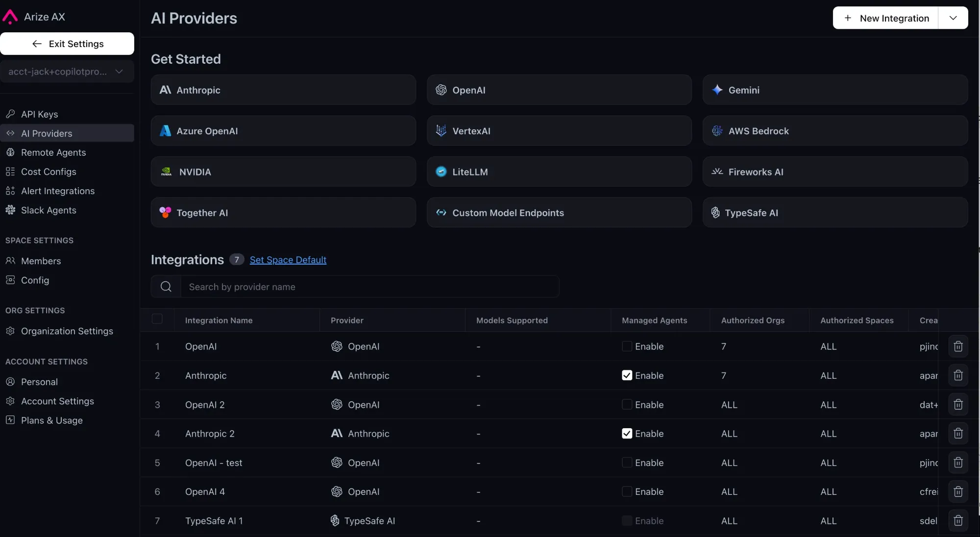
Task: Click the Set Space Default link
Action: pyautogui.click(x=288, y=260)
